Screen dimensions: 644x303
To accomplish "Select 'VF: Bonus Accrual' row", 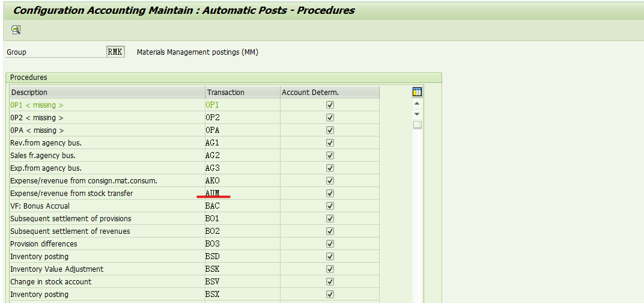I will (x=107, y=206).
